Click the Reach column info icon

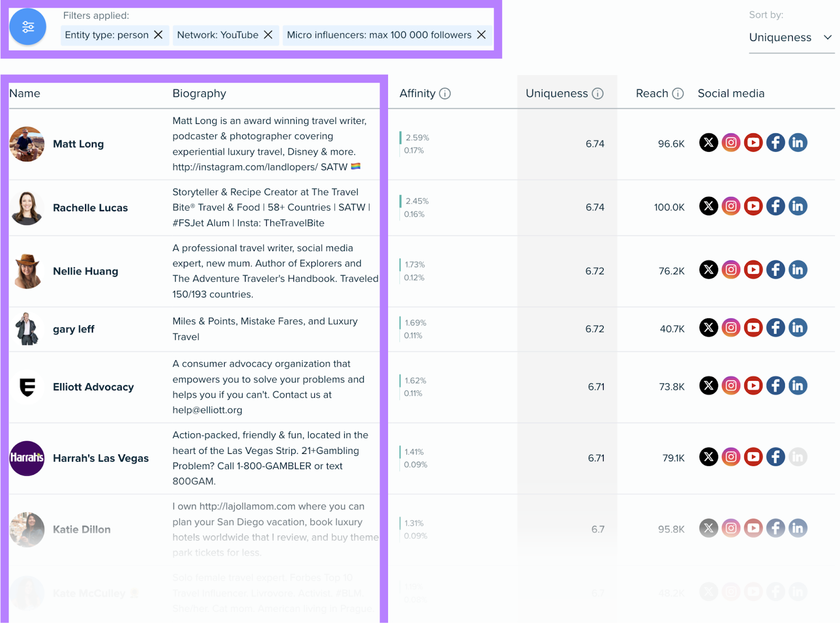point(678,94)
